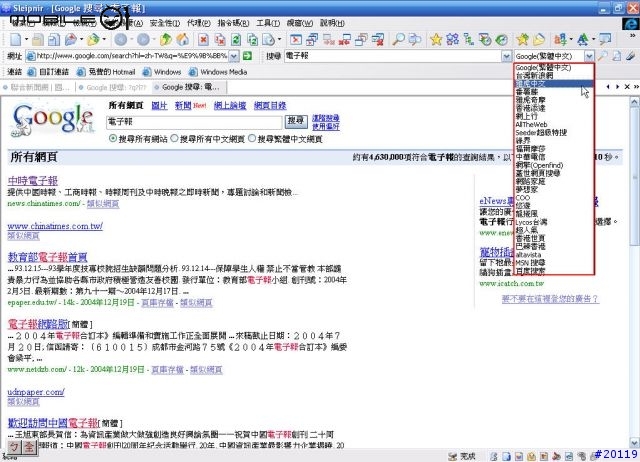Open the 代理(P) menu
This screenshot has height=462, width=640.
point(199,23)
